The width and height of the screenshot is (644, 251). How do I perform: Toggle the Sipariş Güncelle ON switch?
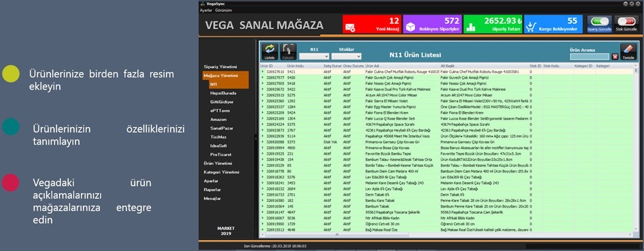(599, 25)
